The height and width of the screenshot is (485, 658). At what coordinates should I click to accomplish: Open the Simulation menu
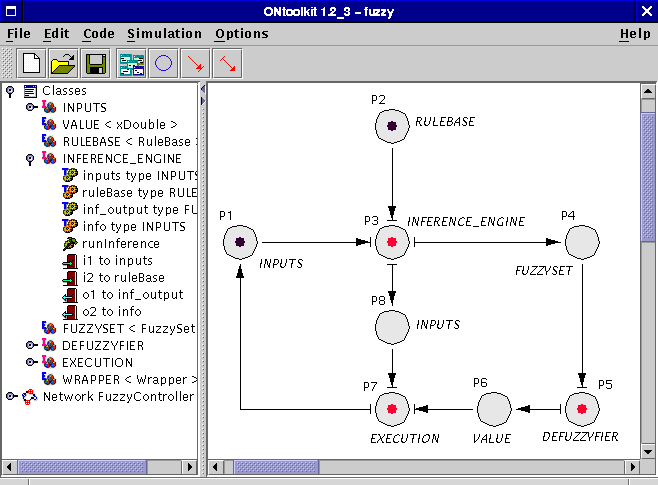point(164,34)
